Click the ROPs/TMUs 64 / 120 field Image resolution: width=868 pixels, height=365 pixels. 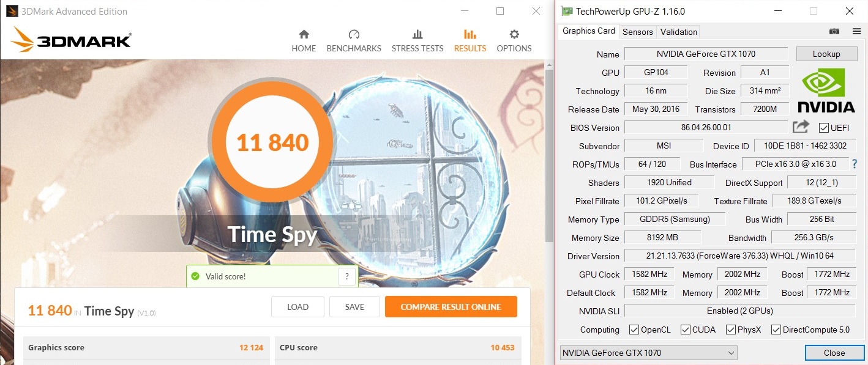point(653,164)
